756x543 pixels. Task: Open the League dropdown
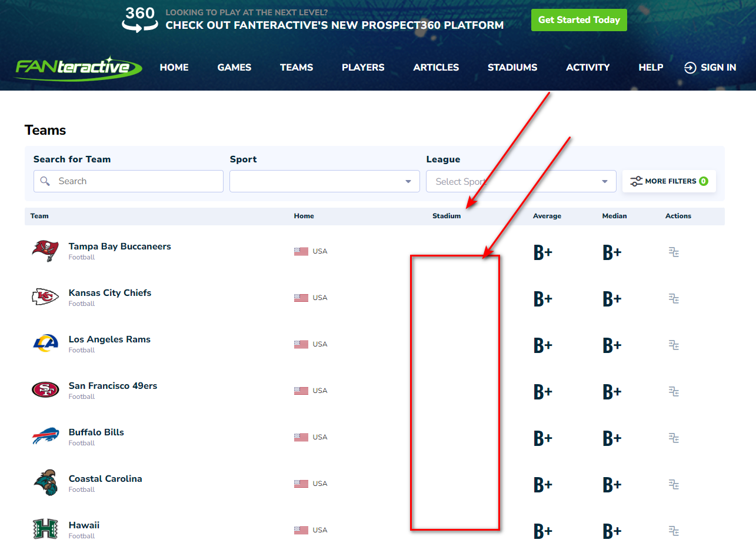[521, 181]
